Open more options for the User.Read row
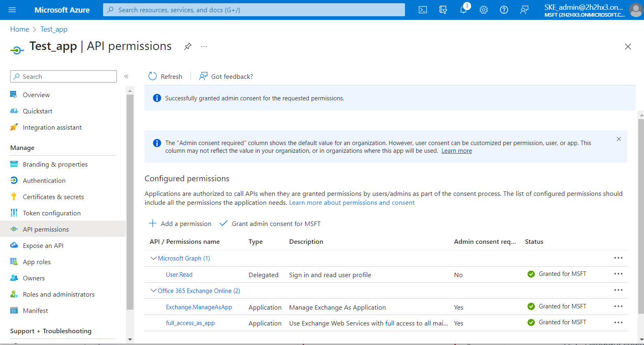The width and height of the screenshot is (644, 345). pos(618,274)
